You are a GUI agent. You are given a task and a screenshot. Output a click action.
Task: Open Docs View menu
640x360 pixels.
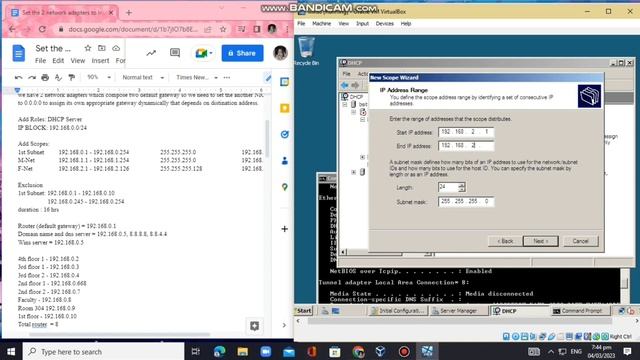(x=78, y=60)
